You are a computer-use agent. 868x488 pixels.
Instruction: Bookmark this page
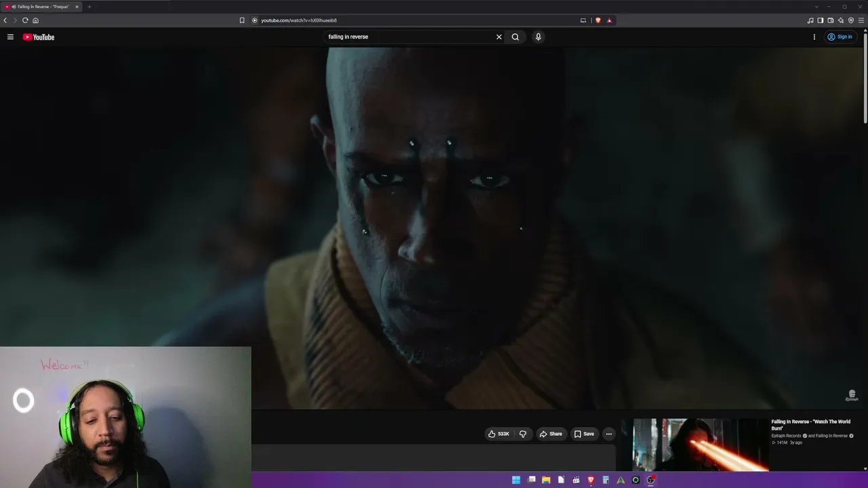point(242,20)
